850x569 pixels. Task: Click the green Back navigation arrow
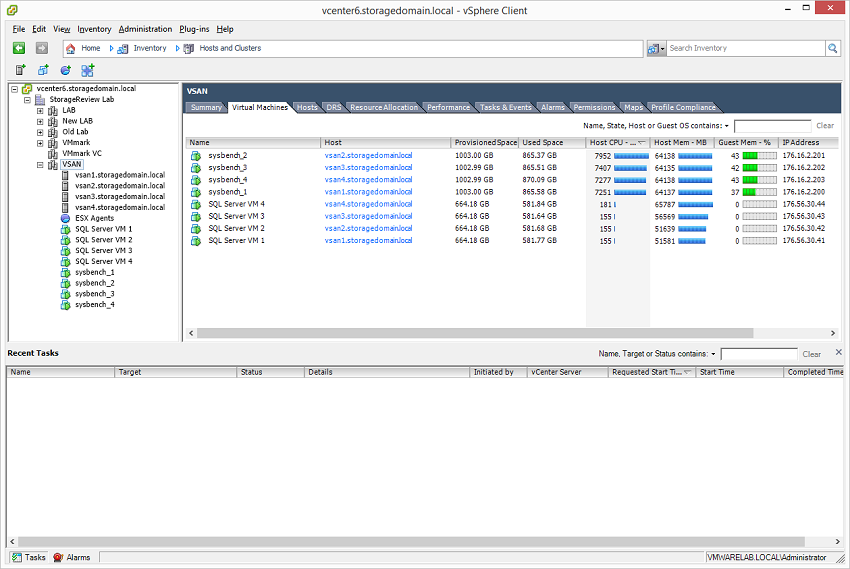point(19,48)
